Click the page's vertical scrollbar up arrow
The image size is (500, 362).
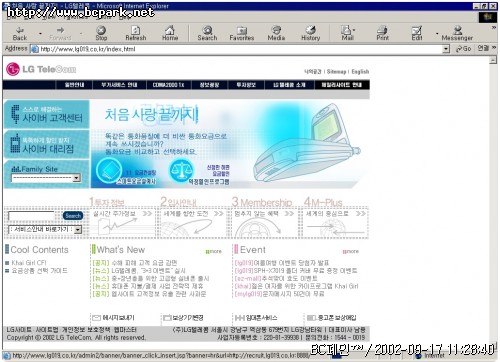point(493,60)
